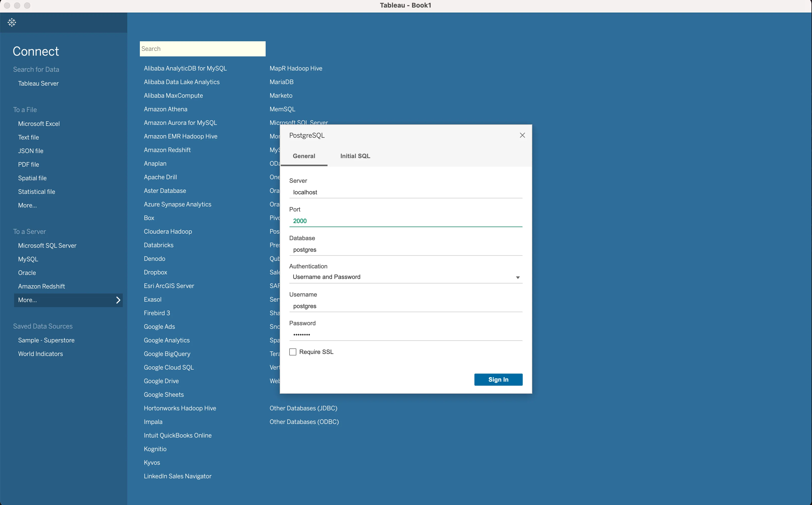Switch to the Initial SQL tab
Viewport: 812px width, 505px height.
355,156
